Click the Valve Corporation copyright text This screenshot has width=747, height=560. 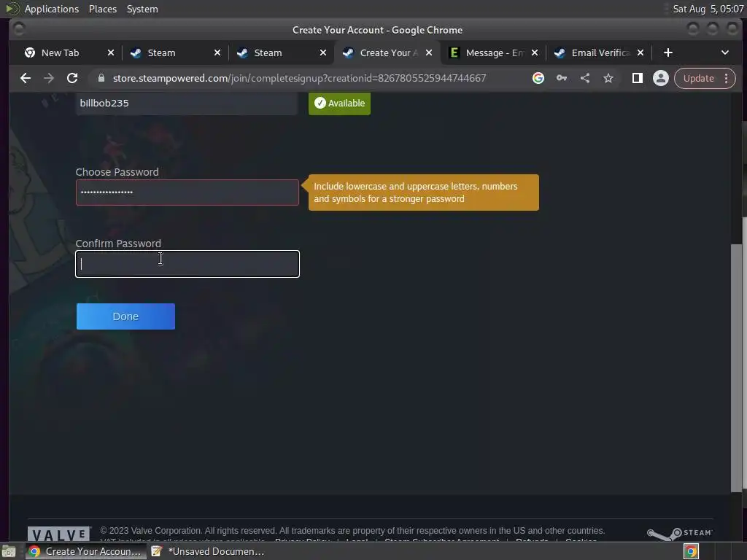click(352, 531)
